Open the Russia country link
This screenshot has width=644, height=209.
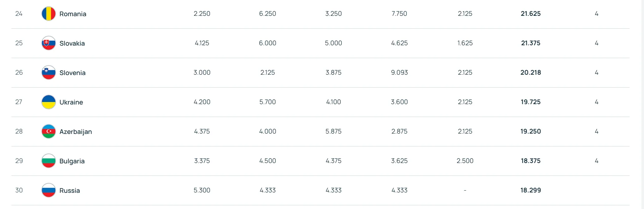[x=70, y=191]
